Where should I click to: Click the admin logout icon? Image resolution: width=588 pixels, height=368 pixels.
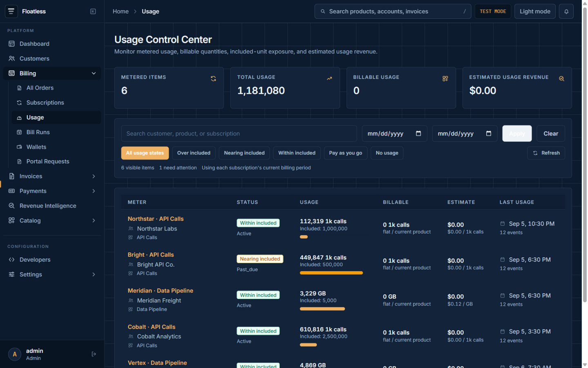94,354
